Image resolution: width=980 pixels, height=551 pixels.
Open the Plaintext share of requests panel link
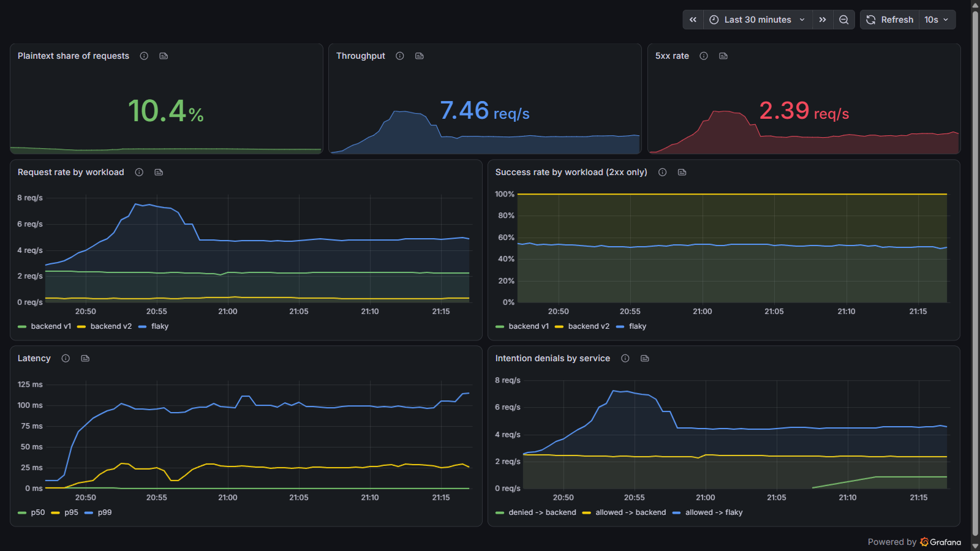(x=164, y=56)
